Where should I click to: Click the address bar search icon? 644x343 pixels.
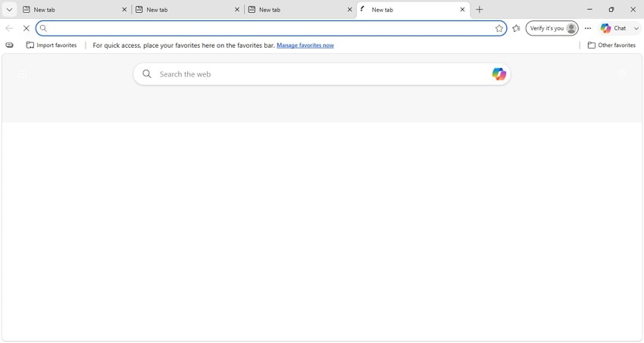(43, 28)
